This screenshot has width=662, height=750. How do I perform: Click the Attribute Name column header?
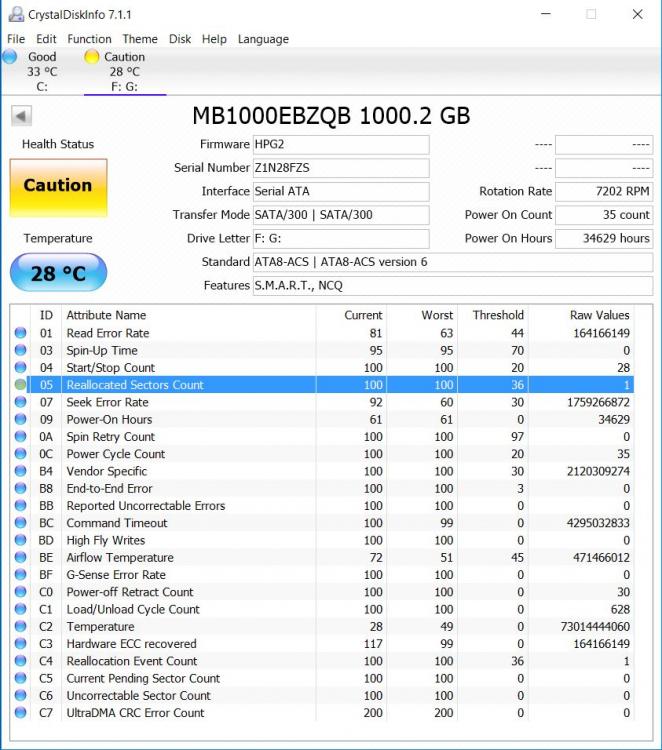(188, 315)
